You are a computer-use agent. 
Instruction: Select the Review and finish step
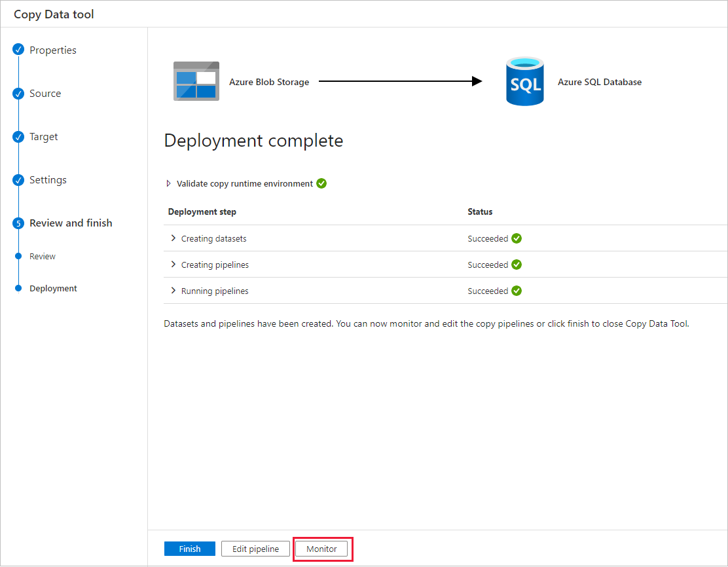pos(70,223)
